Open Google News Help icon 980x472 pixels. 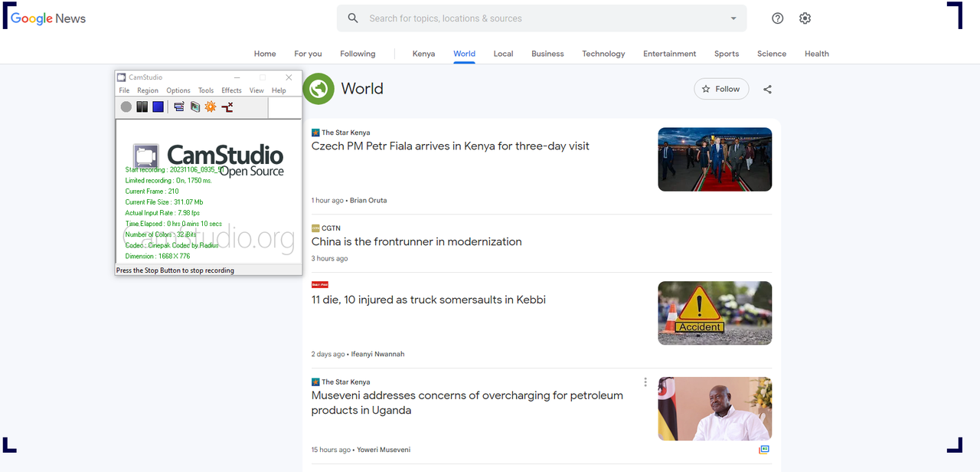(778, 18)
